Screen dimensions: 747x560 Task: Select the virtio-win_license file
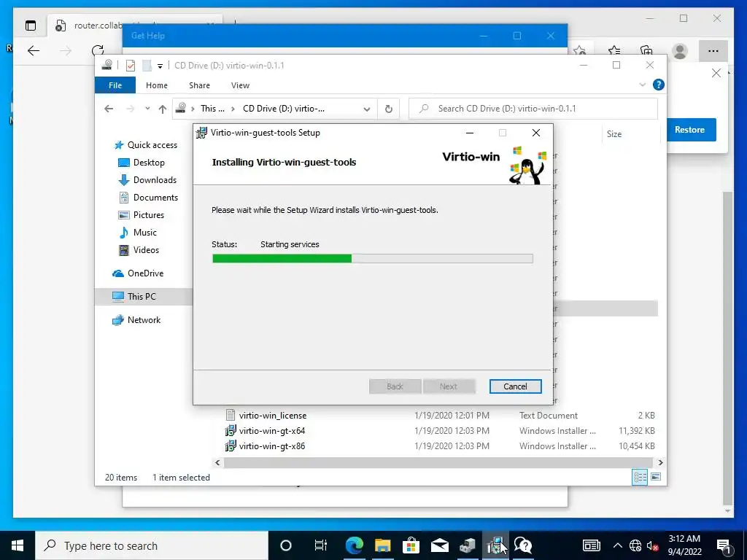pyautogui.click(x=273, y=416)
